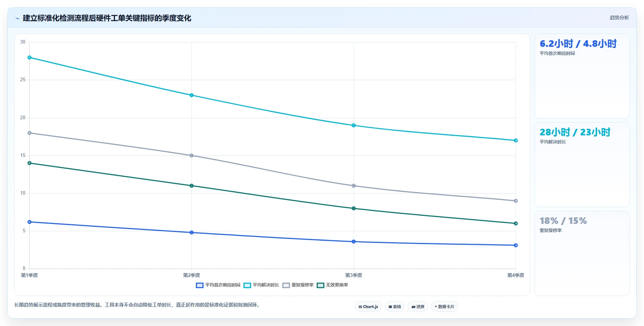This screenshot has height=326, width=644.
Task: Select the 第1季度 point on gray 重复报修率 line
Action: 30,133
